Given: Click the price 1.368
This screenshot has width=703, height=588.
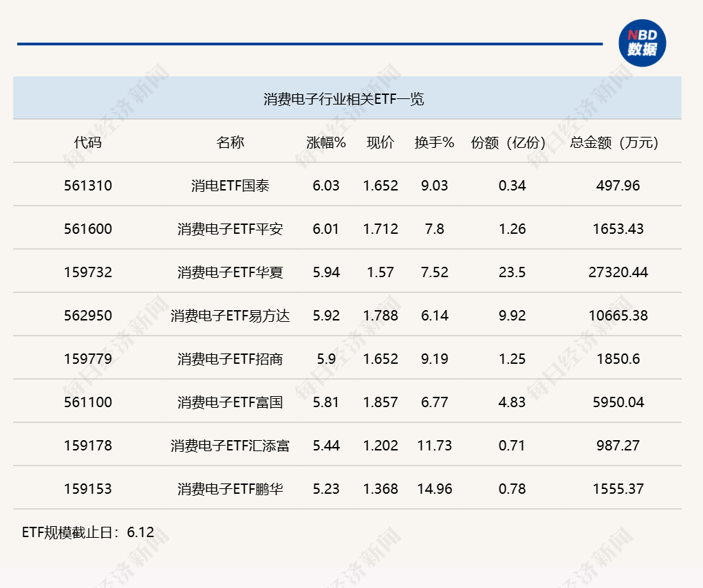Looking at the screenshot, I should pos(380,488).
